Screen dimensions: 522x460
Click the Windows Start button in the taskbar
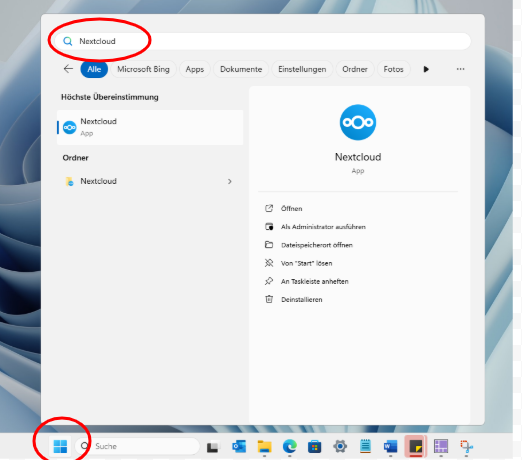tap(60, 446)
